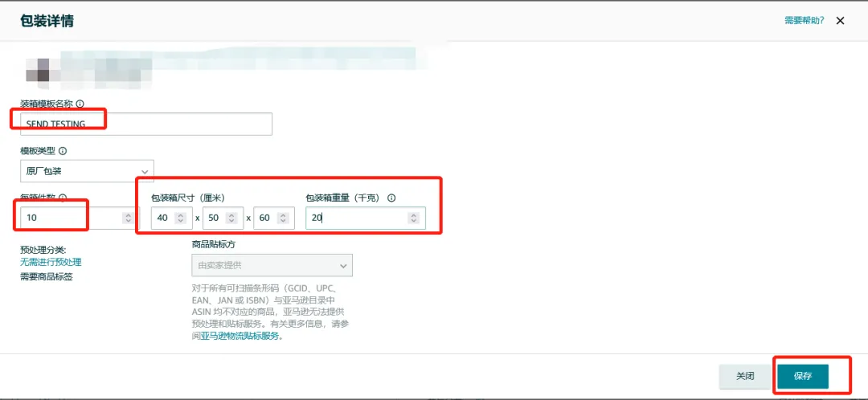Click the info icon beside 模板类型
The image size is (868, 400).
(63, 151)
